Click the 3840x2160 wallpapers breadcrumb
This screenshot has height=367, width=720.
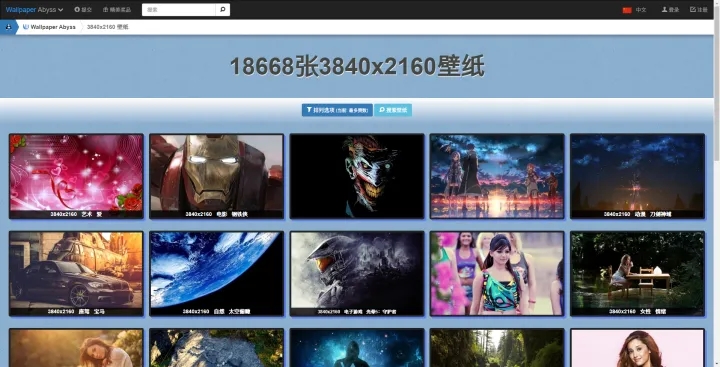tap(108, 27)
